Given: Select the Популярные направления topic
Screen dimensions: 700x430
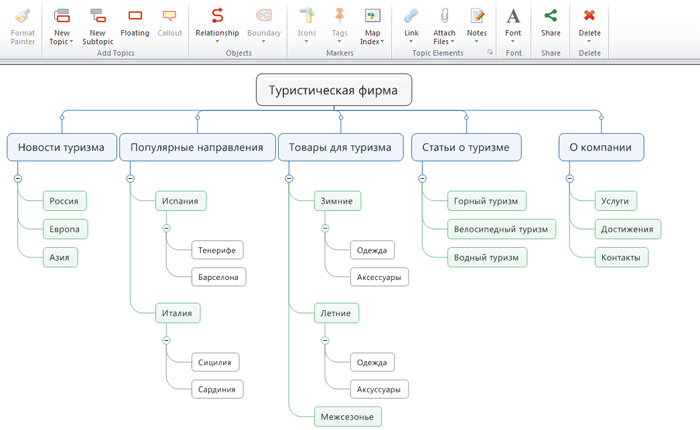Looking at the screenshot, I should point(197,147).
